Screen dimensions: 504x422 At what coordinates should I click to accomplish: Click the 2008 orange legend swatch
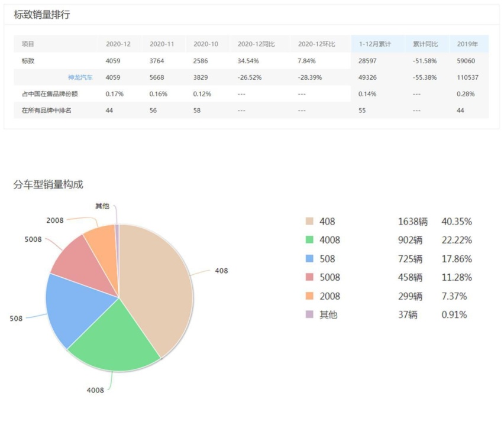pyautogui.click(x=309, y=296)
